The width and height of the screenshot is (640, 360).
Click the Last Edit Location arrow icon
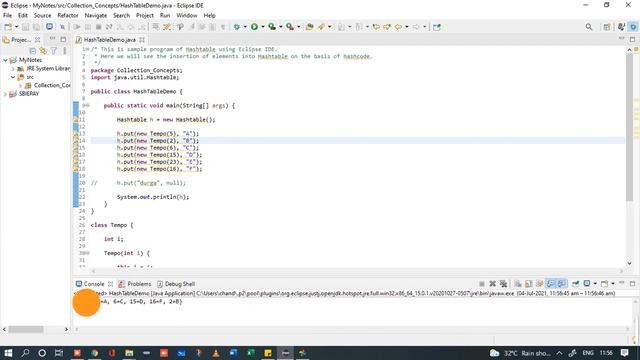point(376,27)
